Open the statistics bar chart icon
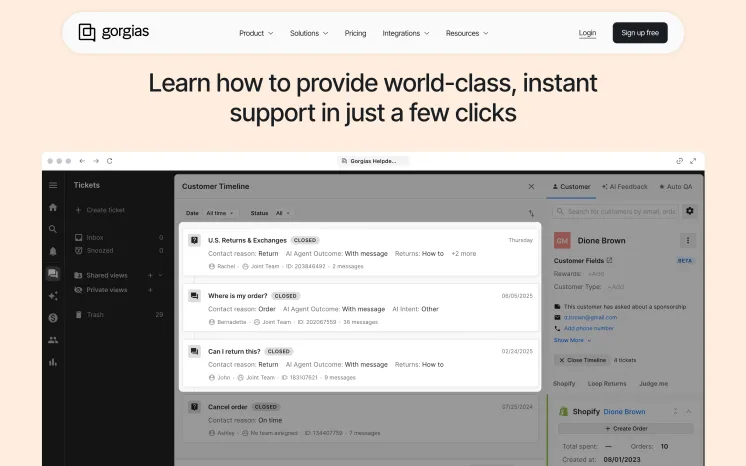Viewport: 746px width, 466px height. pyautogui.click(x=53, y=361)
